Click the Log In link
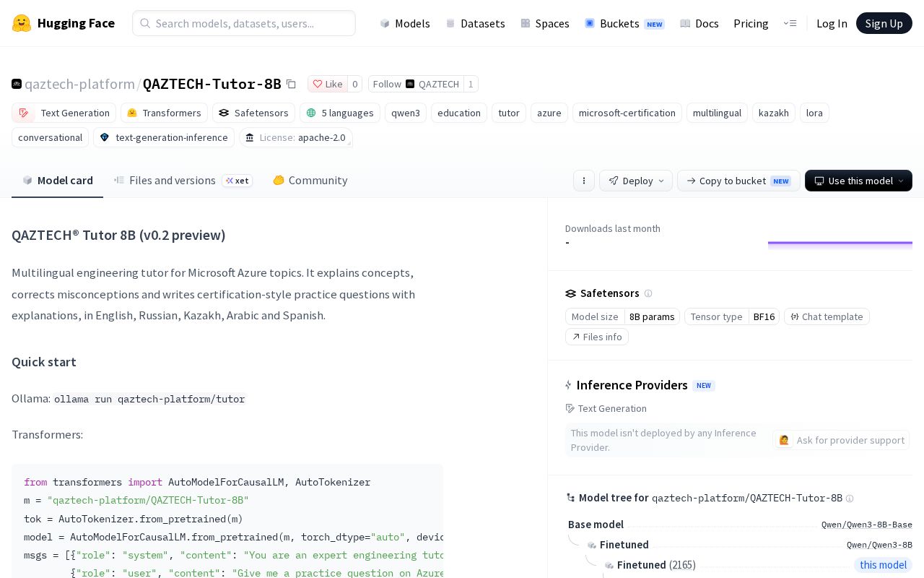Screen dimensions: 924x578 (x=832, y=23)
